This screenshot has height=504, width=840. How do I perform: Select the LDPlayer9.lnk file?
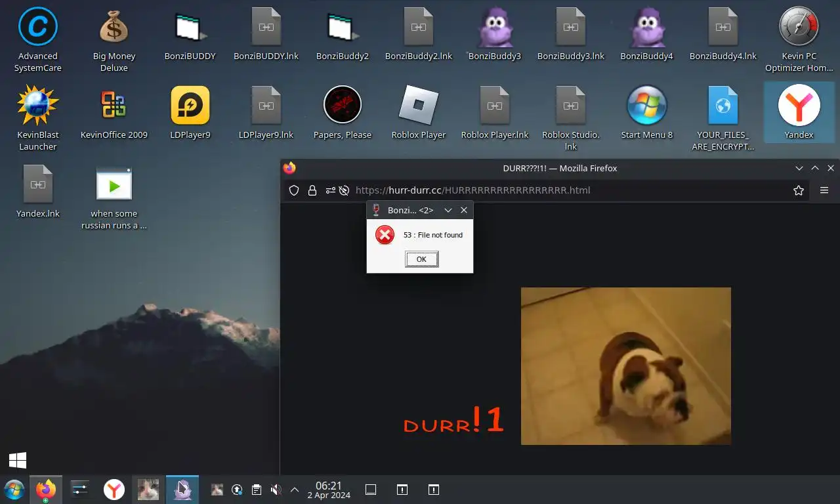click(266, 113)
